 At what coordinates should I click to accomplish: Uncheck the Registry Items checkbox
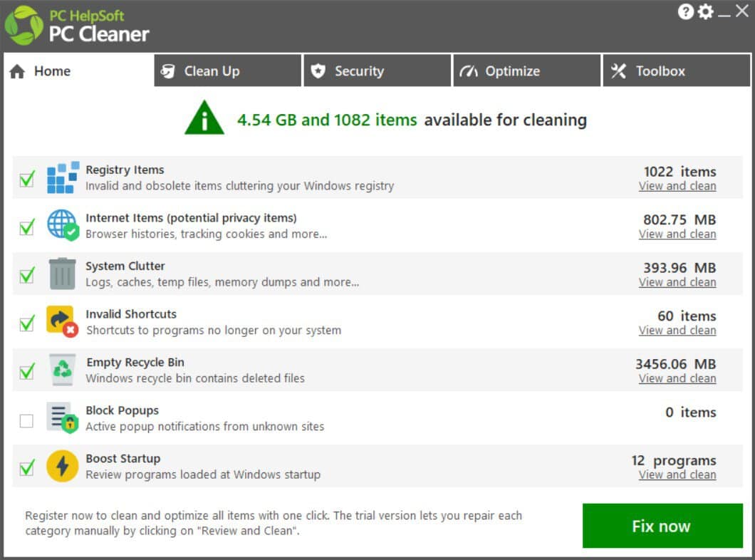click(27, 179)
